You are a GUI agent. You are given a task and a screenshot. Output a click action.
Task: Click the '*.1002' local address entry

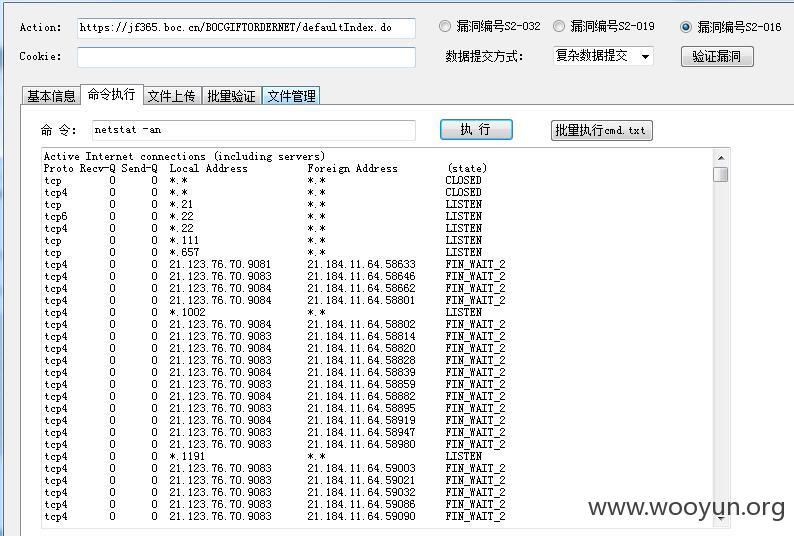[x=187, y=312]
